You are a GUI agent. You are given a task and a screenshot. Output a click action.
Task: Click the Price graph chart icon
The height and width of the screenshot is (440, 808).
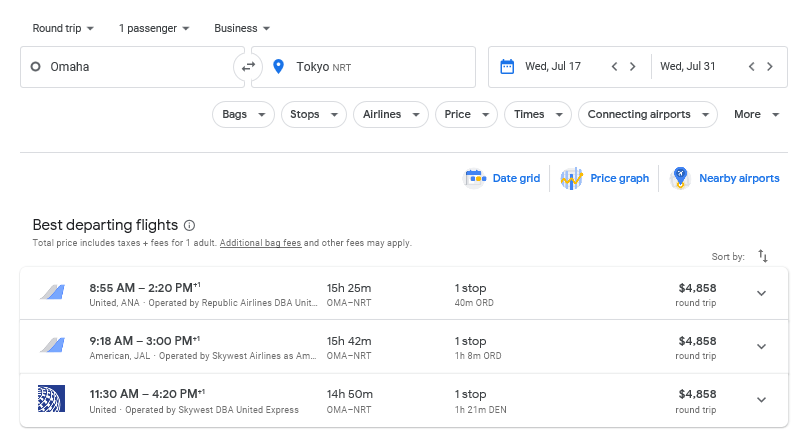[571, 178]
